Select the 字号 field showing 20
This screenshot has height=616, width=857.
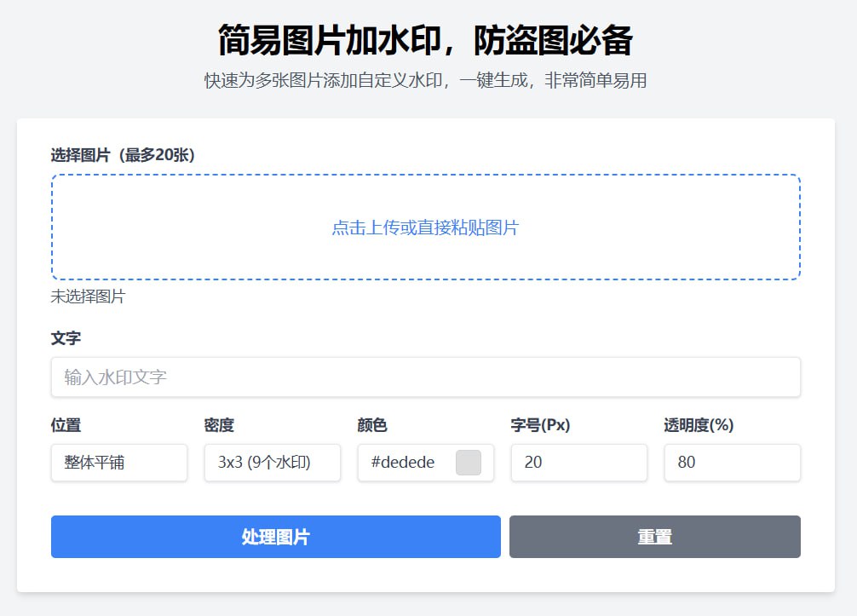click(578, 463)
